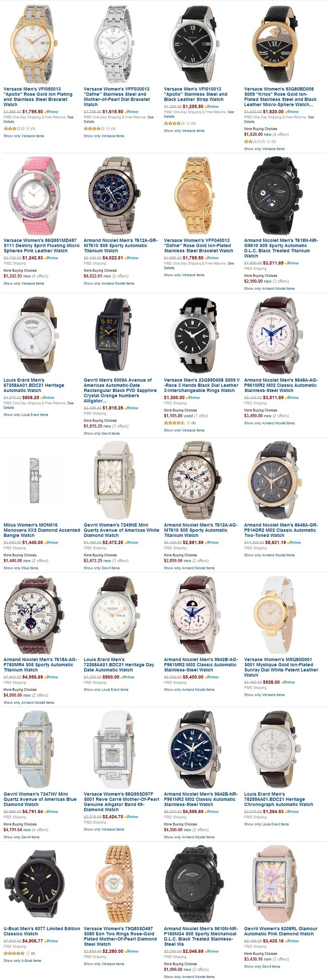Expand rating dropdown arrow for Versace Dafne Stainless Steel

108,128
